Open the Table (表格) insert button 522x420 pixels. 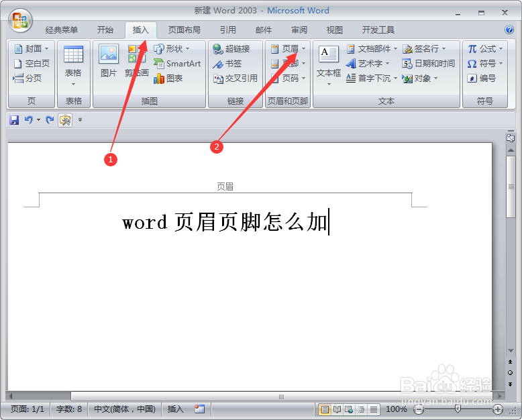click(x=73, y=66)
